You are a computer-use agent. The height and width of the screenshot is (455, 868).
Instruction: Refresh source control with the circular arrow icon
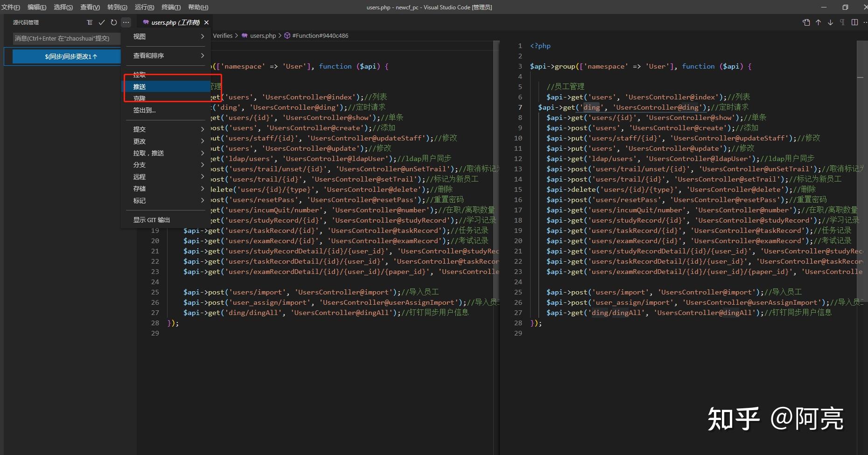(x=113, y=22)
